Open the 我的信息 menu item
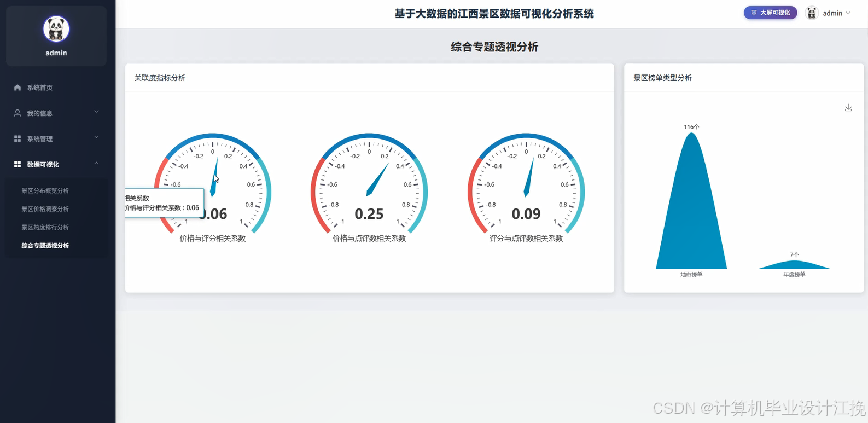This screenshot has width=868, height=423. coord(57,113)
